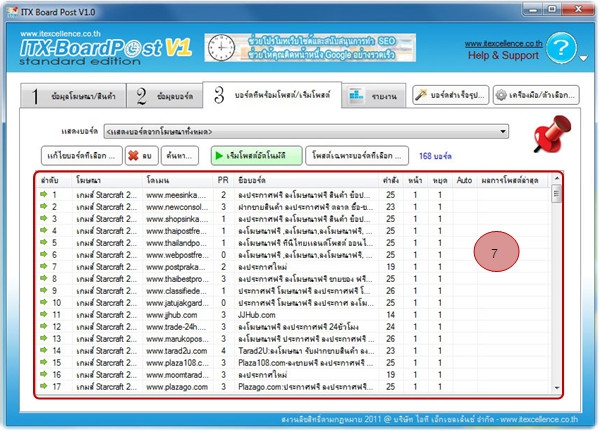The width and height of the screenshot is (601, 431).
Task: Click the green arrow icon of row 7
Action: [x=44, y=266]
